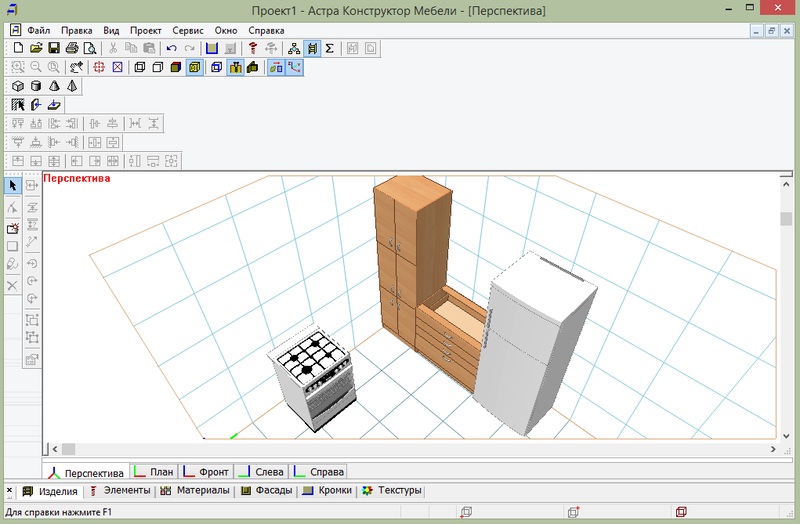Toggle the highlighted yellow wireframe-box view mode
800x524 pixels.
(194, 68)
